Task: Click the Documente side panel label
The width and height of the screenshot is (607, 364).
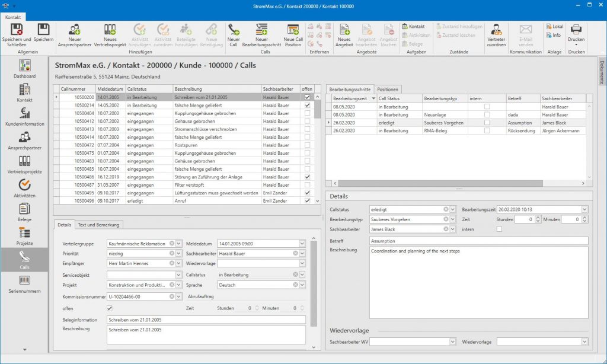Action: click(x=602, y=73)
